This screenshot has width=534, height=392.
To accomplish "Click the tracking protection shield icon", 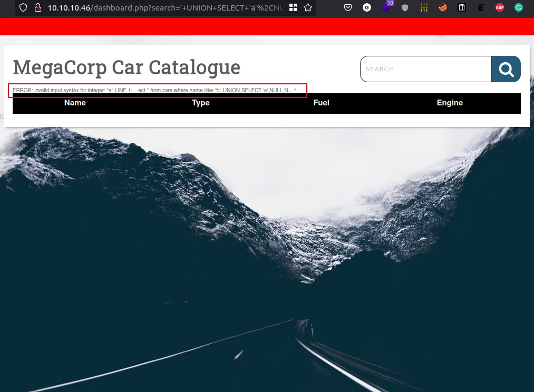I will click(23, 8).
